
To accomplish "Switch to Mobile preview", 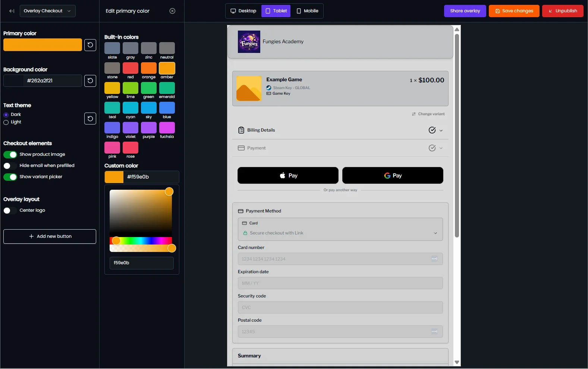I will [307, 11].
